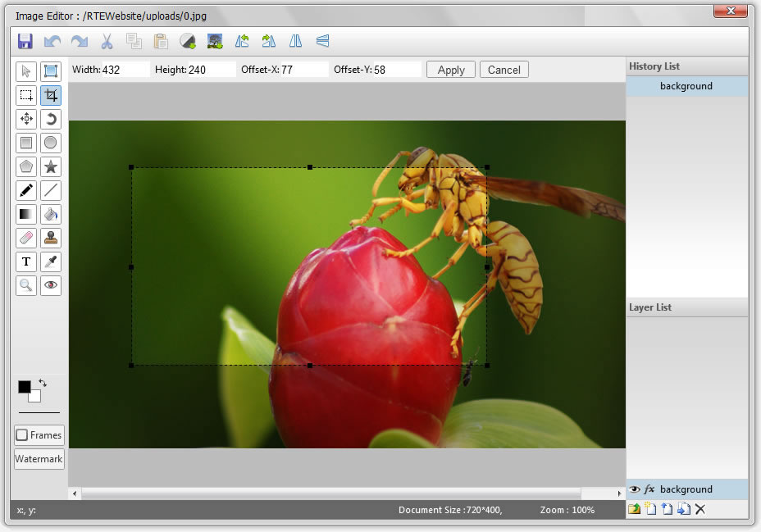
Task: Click the flip horizontal toolbar icon
Action: [295, 41]
